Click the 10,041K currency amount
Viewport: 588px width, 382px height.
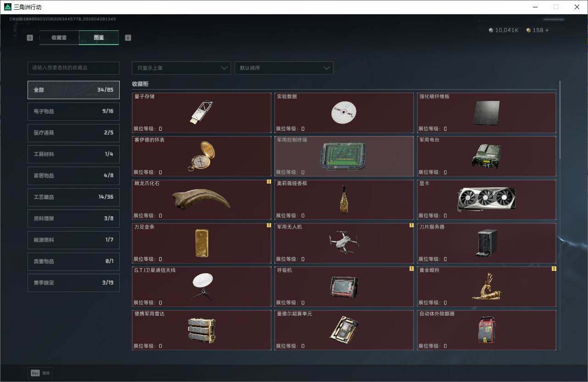[507, 30]
